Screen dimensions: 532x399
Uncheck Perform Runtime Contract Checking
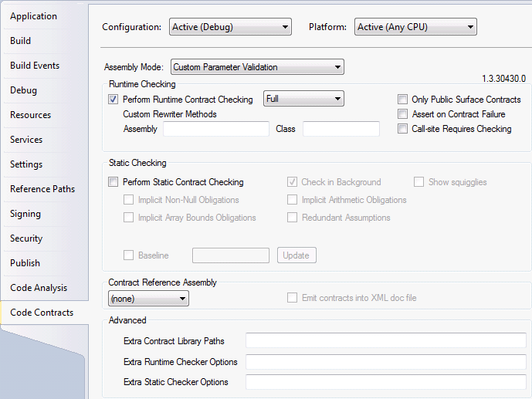click(114, 100)
